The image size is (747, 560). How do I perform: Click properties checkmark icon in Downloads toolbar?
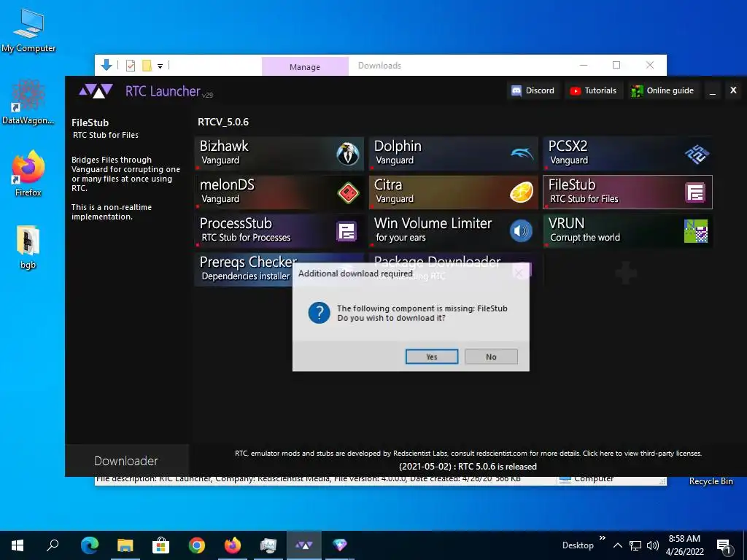tap(131, 66)
